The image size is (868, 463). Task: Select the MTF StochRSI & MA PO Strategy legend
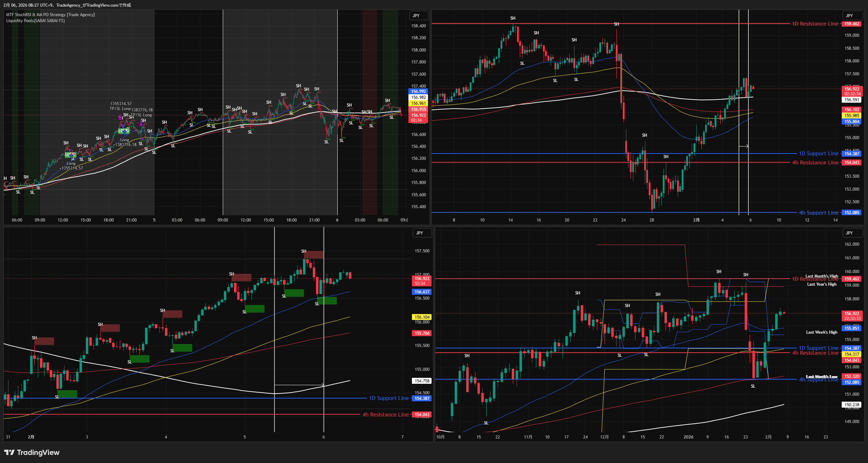[x=50, y=15]
